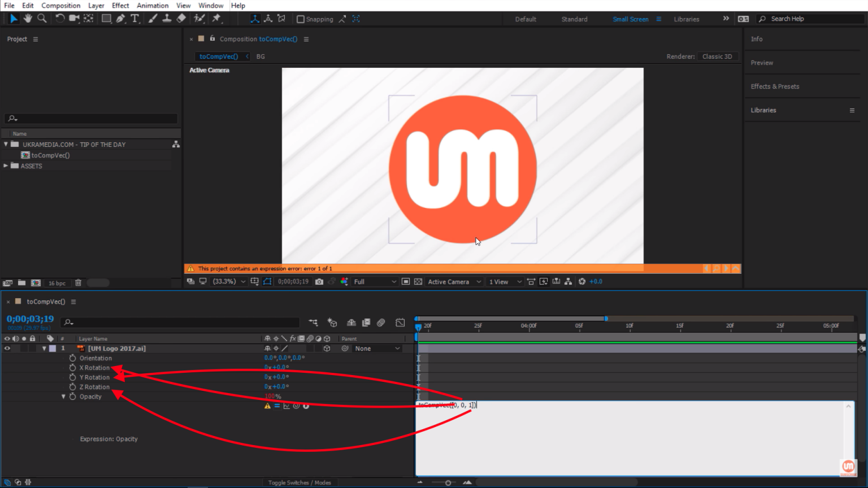
Task: Click the expression warning triangle under Opacity
Action: pyautogui.click(x=267, y=406)
